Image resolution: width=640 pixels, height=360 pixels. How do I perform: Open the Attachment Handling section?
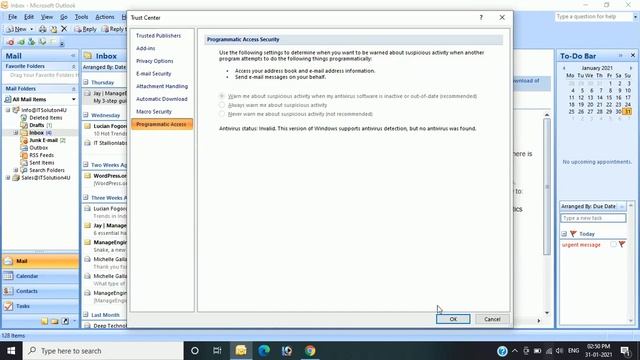point(162,86)
